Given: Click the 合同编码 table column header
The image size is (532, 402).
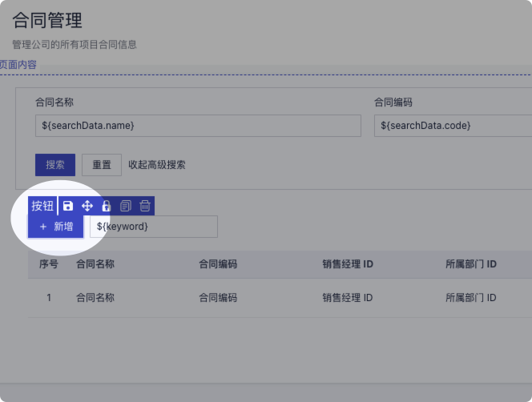Looking at the screenshot, I should 218,263.
